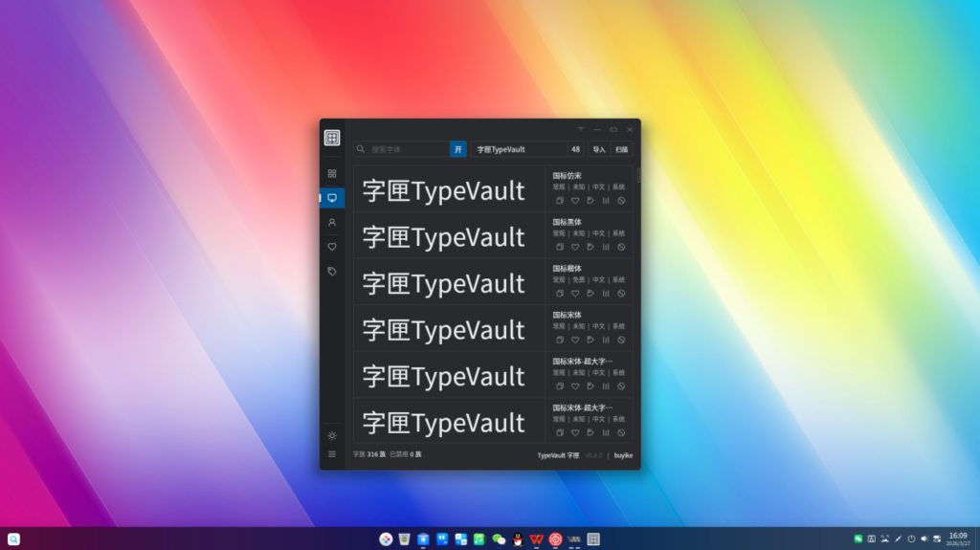Click the font list vertical scrollbar
This screenshot has height=550, width=980.
tap(638, 176)
